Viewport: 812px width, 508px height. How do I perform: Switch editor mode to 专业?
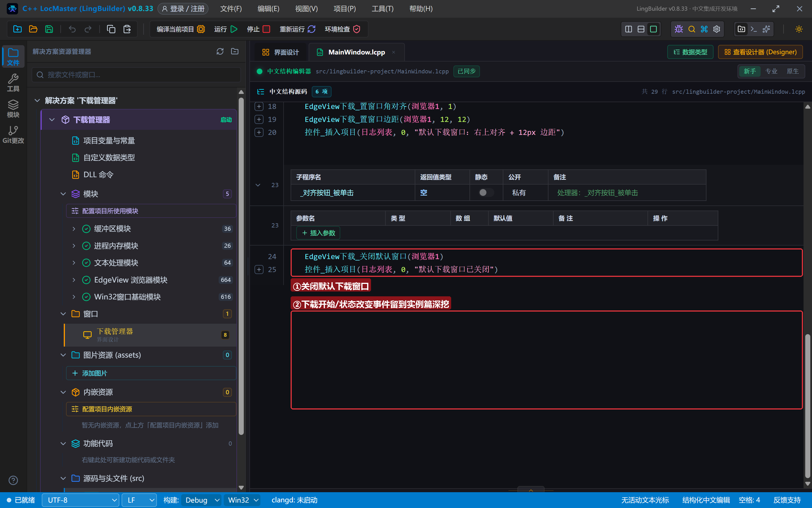click(x=771, y=71)
